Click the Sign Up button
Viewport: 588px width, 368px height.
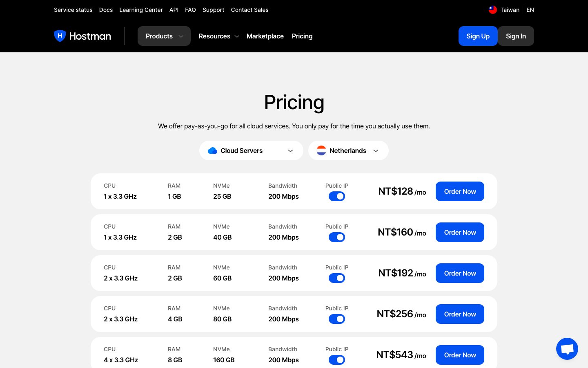tap(478, 36)
